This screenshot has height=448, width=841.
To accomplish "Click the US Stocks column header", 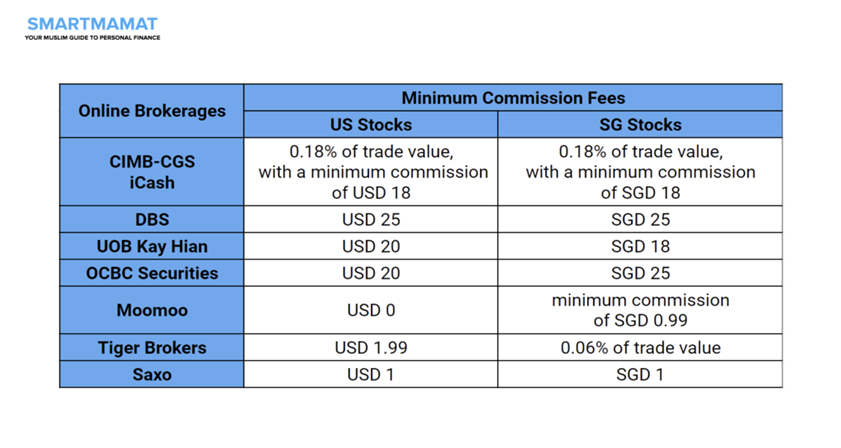I will coord(371,124).
